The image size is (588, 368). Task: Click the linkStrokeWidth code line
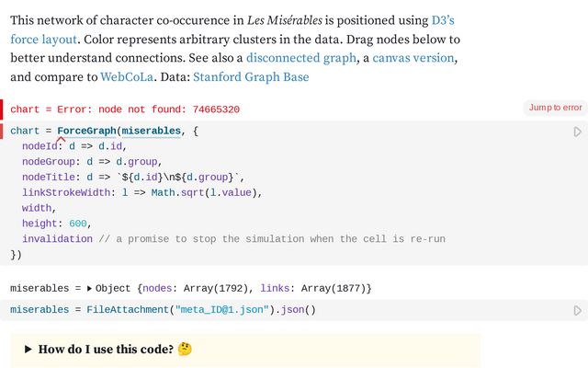(x=141, y=192)
